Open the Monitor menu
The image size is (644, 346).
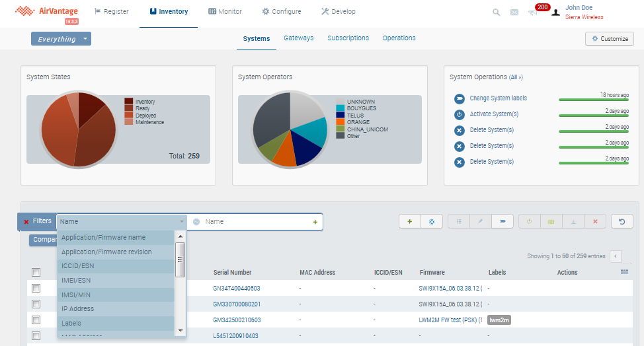coord(225,11)
